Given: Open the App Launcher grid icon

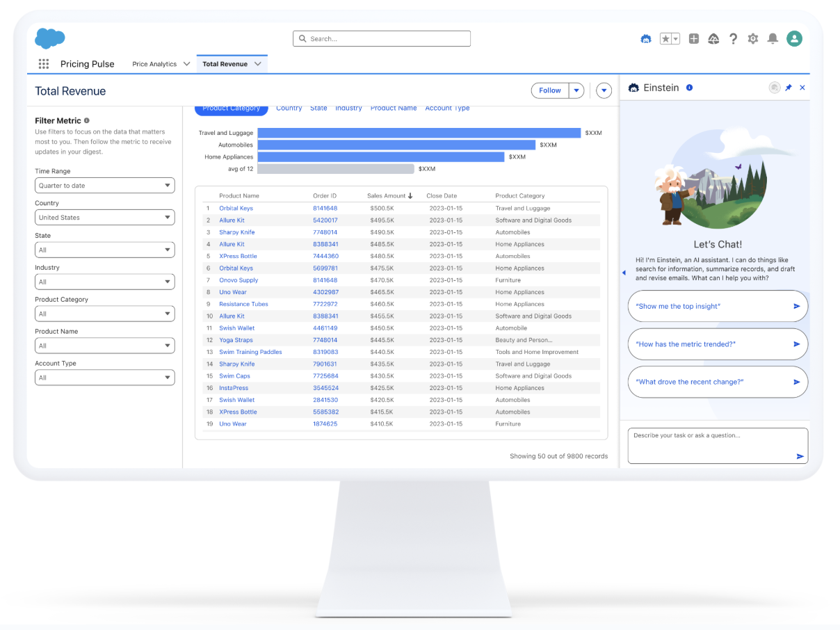Looking at the screenshot, I should (44, 64).
